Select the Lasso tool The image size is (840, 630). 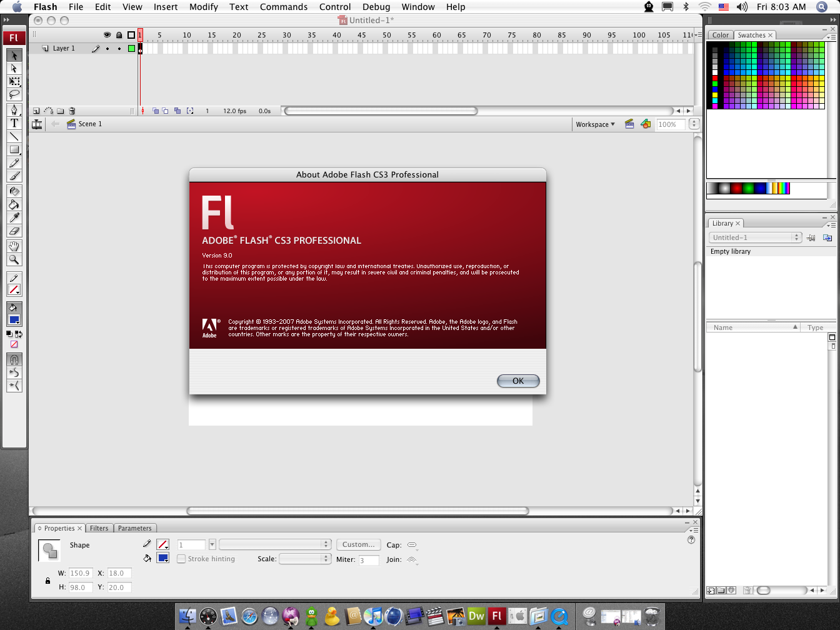[x=14, y=94]
